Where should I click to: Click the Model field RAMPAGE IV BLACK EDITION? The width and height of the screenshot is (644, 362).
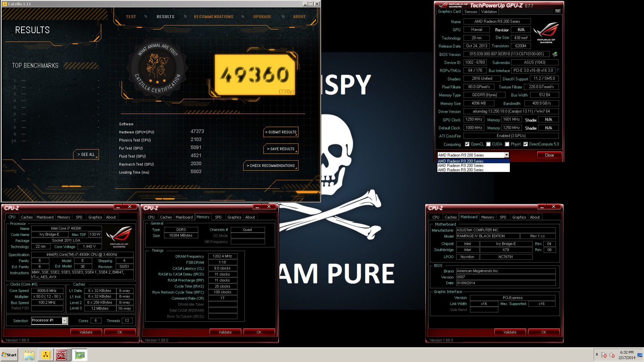488,236
